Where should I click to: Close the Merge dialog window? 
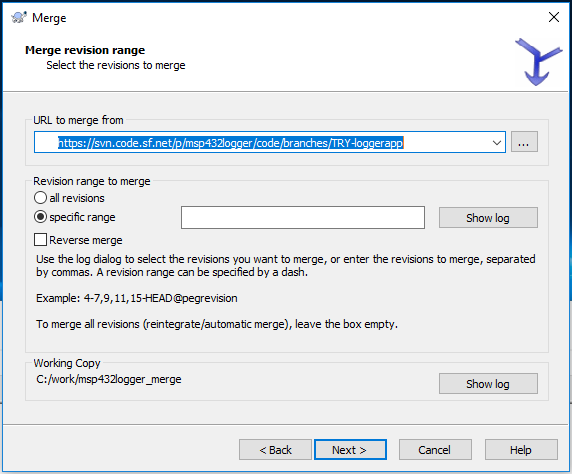[554, 17]
